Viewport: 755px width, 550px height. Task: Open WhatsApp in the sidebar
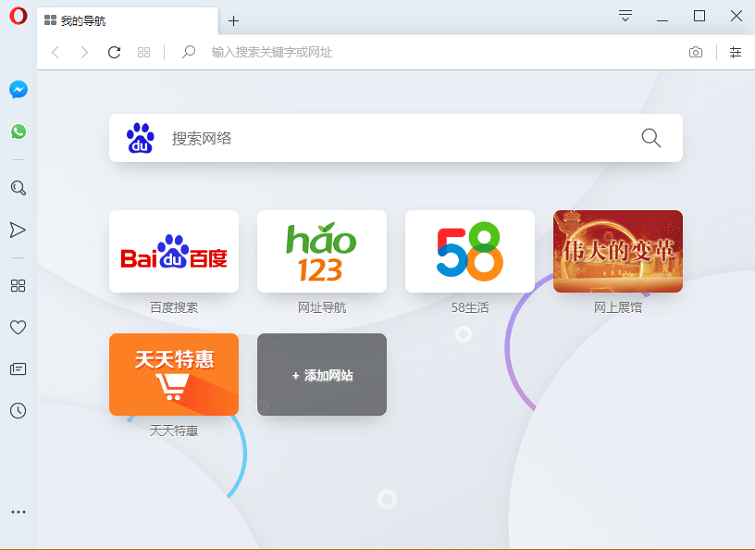[x=18, y=132]
